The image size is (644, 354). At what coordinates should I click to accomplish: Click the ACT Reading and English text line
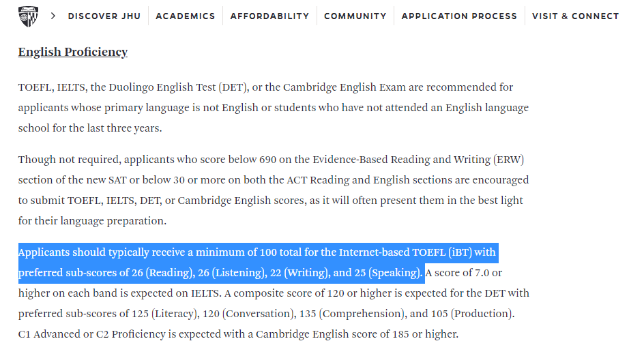point(273,180)
